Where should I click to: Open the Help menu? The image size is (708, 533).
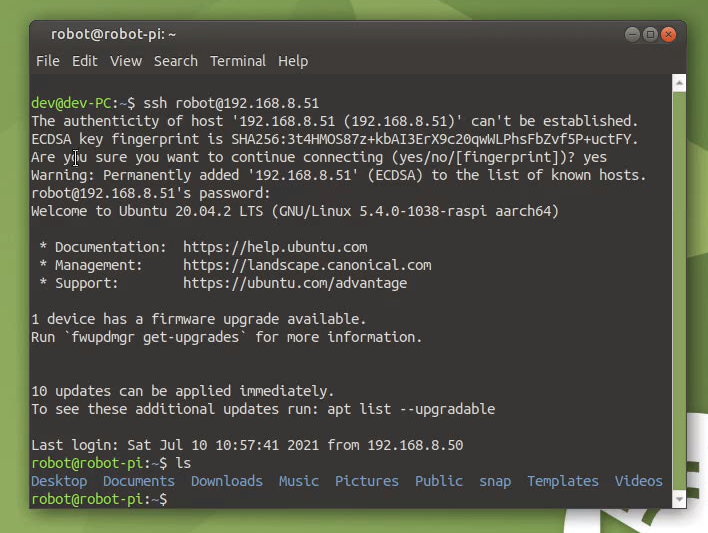(x=293, y=61)
